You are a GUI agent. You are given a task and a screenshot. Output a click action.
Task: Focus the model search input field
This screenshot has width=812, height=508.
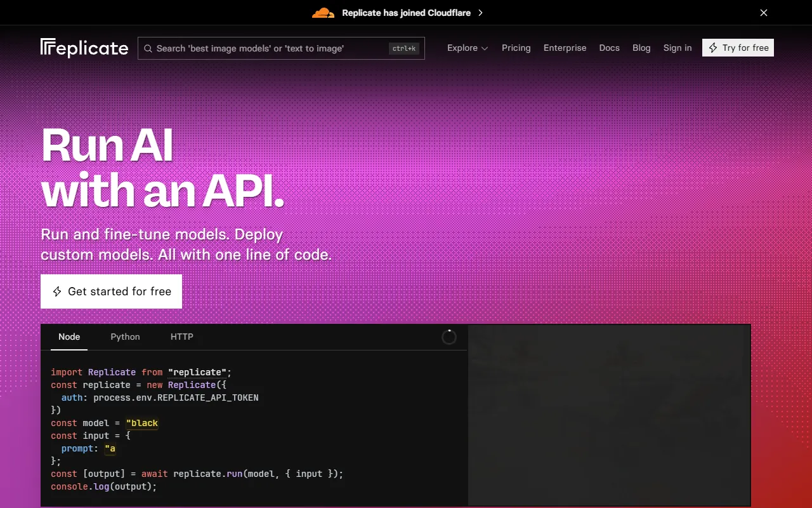(x=266, y=48)
